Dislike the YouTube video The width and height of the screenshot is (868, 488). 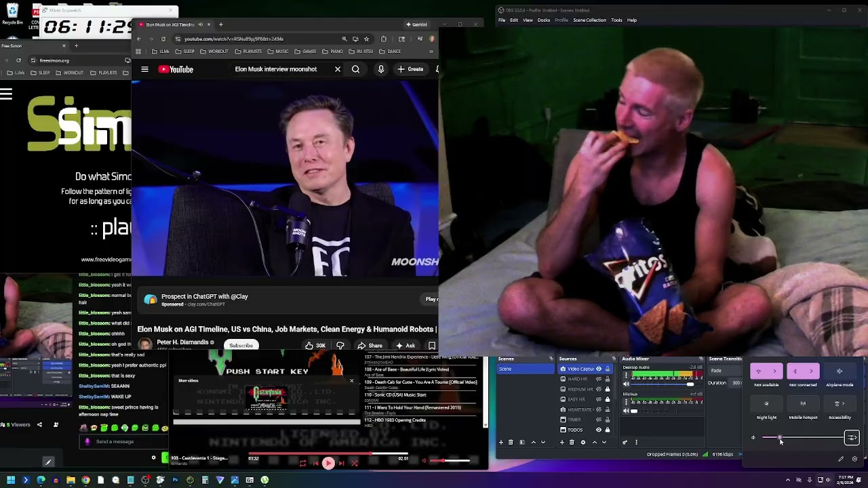340,346
